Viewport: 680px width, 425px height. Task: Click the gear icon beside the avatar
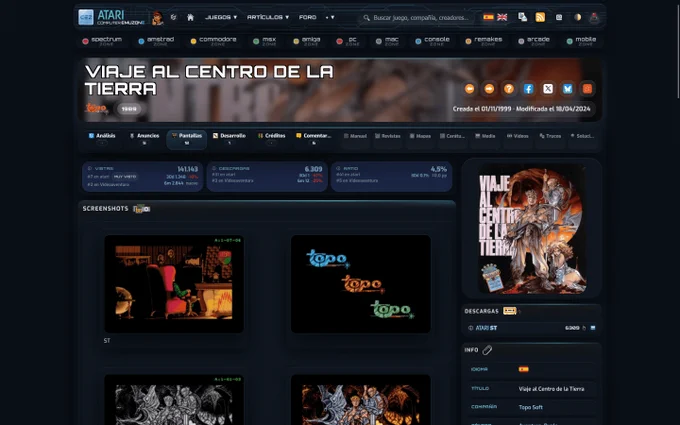pyautogui.click(x=173, y=17)
